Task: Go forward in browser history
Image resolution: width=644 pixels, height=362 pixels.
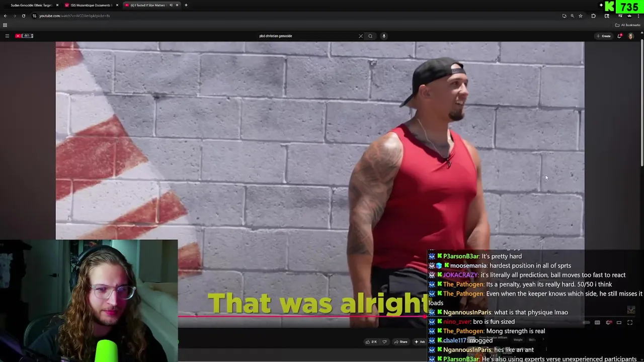Action: 14,16
